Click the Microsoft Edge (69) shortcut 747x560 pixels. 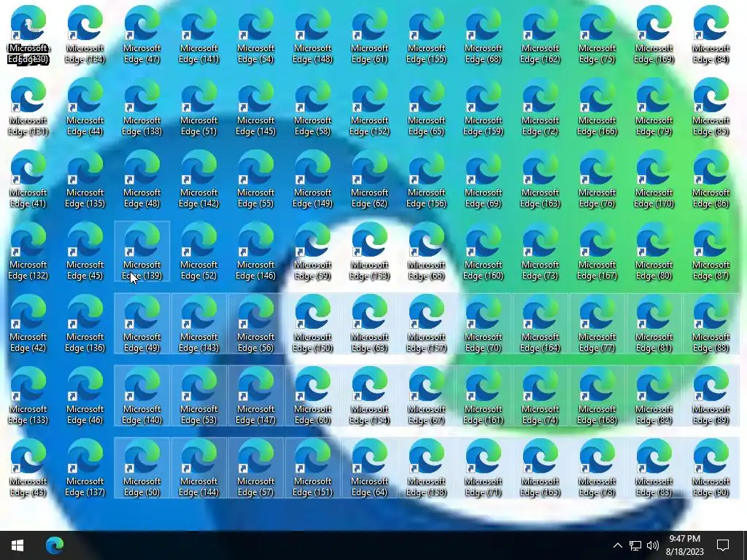click(x=484, y=179)
